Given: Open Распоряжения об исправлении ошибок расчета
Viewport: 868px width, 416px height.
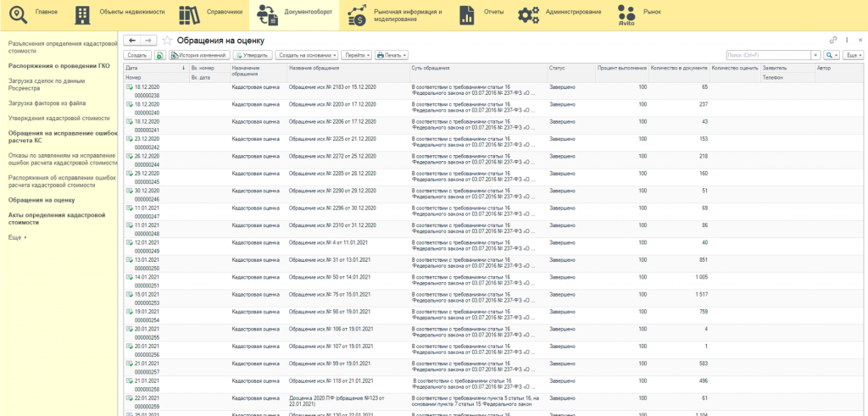Looking at the screenshot, I should [62, 181].
